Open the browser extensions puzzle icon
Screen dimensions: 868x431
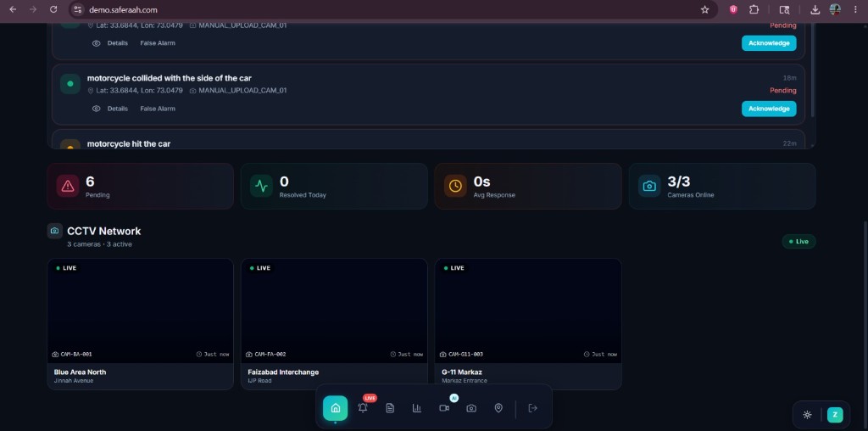(754, 9)
